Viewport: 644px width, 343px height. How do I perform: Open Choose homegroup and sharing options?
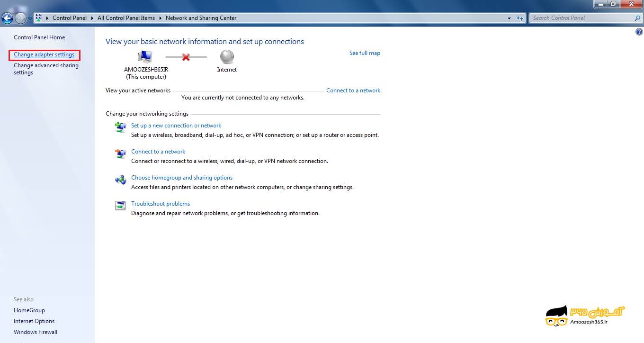click(x=182, y=178)
